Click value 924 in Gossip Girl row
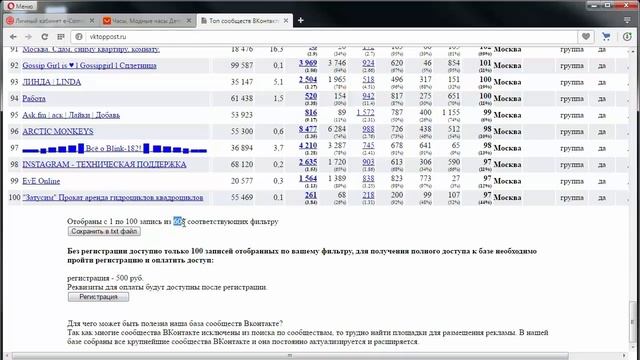Screen dimensions: 640x360 [x=368, y=63]
